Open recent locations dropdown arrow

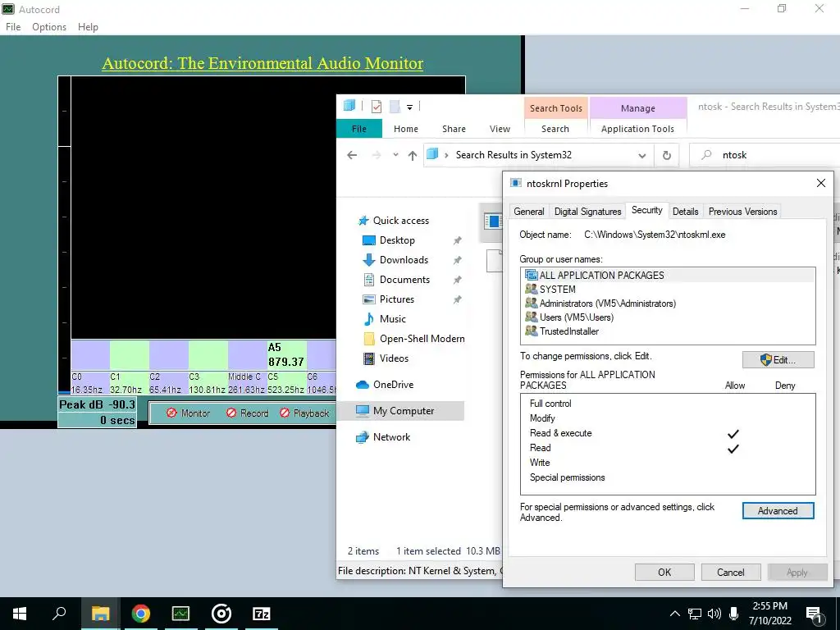coord(395,155)
